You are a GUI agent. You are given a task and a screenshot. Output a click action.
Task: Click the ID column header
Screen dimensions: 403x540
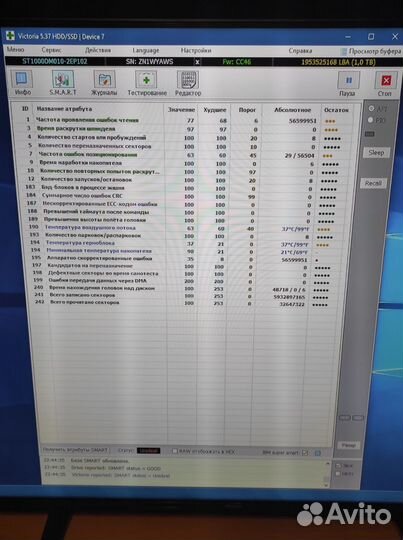[25, 108]
